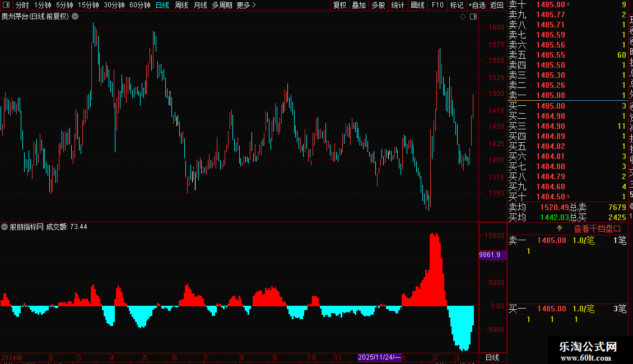Click 查看千档盘口 link
This screenshot has height=364, width=633.
tap(597, 229)
